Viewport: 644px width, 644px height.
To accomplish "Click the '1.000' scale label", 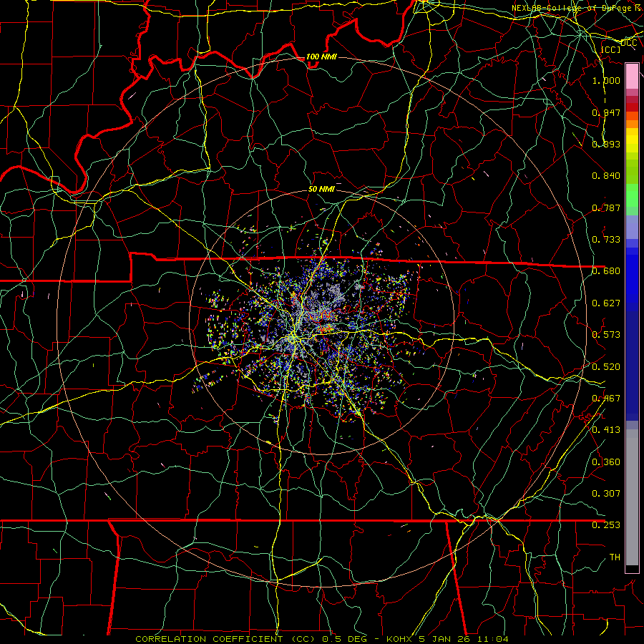I will [606, 80].
